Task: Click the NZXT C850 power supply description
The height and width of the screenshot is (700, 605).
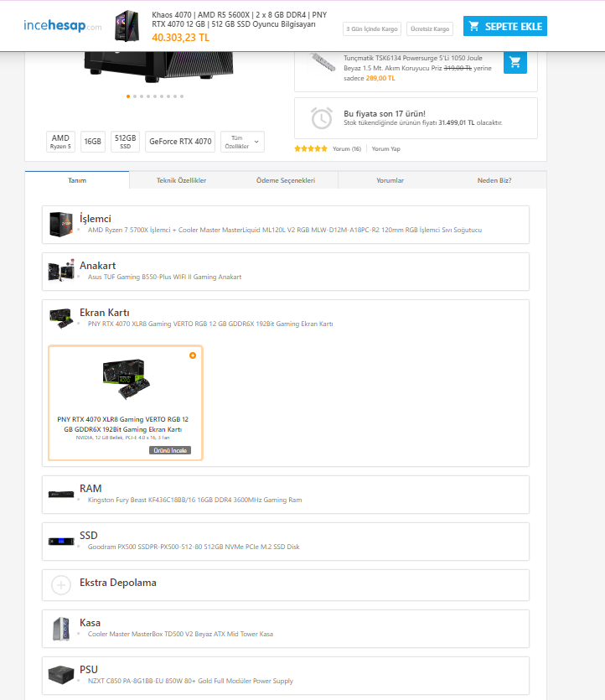Action: coord(190,681)
